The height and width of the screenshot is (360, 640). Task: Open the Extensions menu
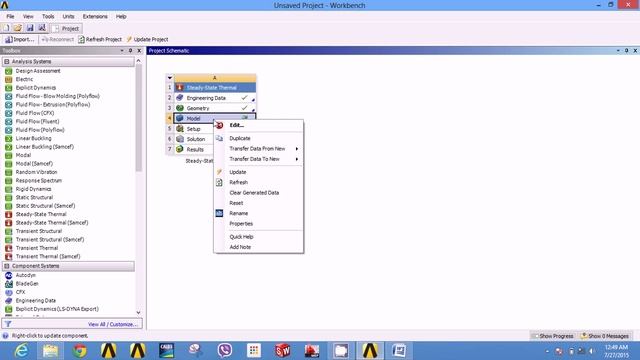coord(95,17)
